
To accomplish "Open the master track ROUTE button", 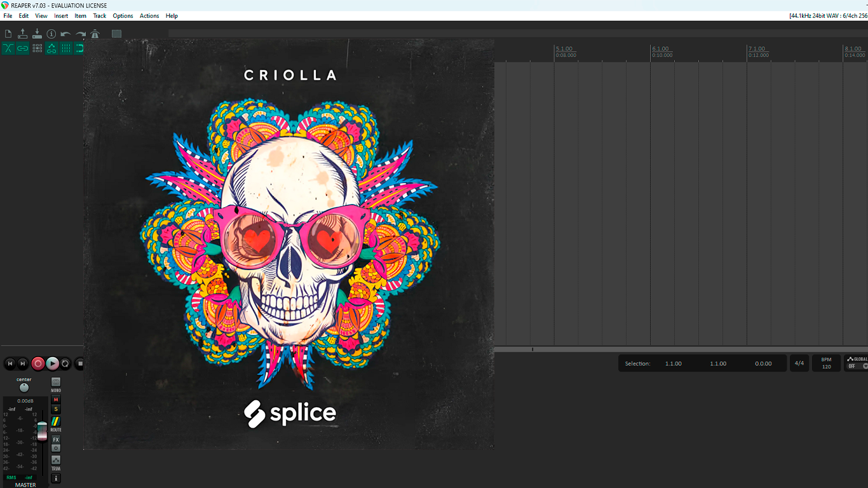I will point(56,421).
